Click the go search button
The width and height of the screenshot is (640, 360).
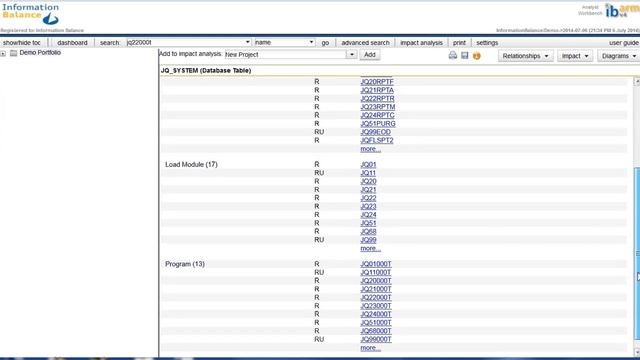(x=325, y=42)
